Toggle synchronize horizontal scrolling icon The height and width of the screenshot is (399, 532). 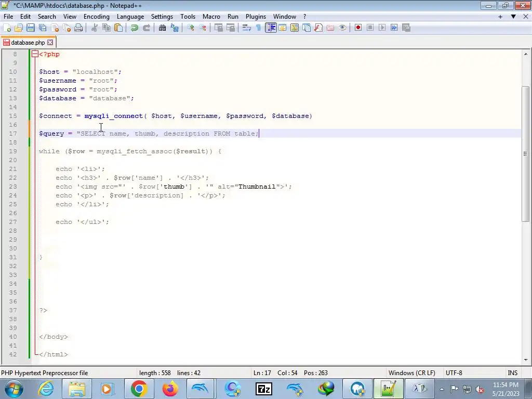pos(230,28)
